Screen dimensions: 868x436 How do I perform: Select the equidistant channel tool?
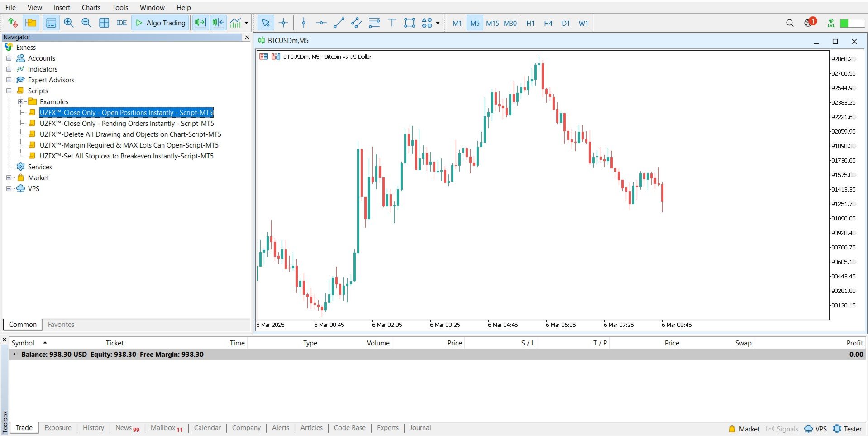point(357,23)
